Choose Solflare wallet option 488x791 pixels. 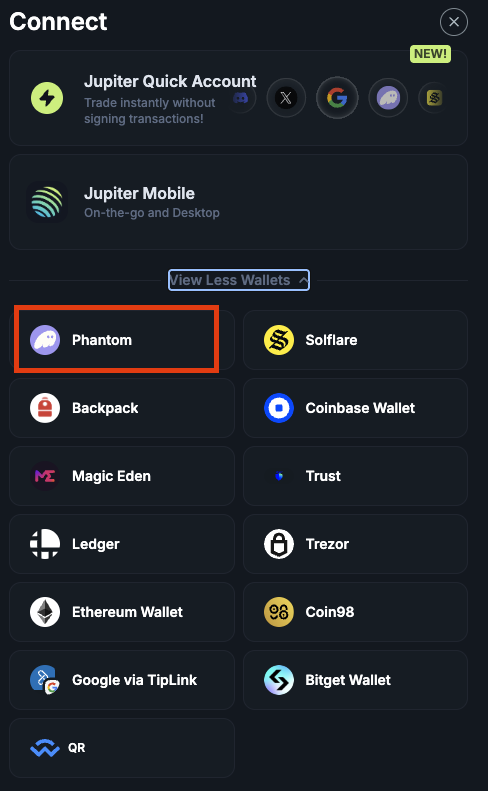(x=355, y=340)
